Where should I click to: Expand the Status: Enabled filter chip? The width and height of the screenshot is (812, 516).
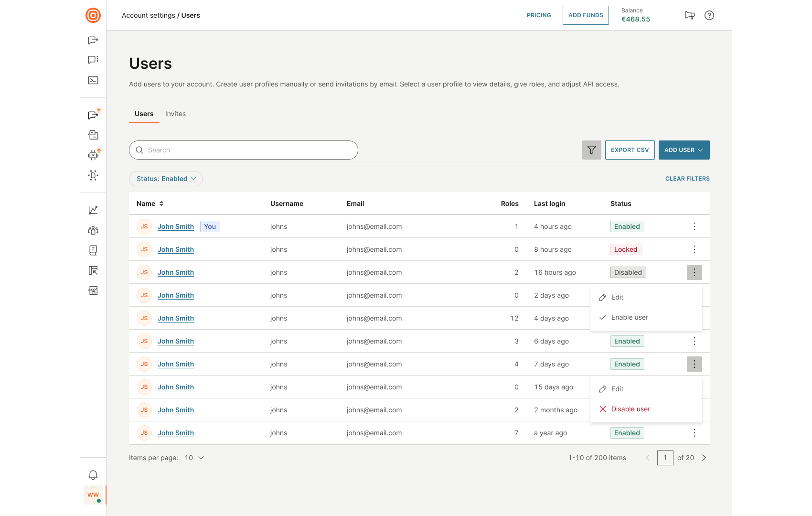[166, 179]
